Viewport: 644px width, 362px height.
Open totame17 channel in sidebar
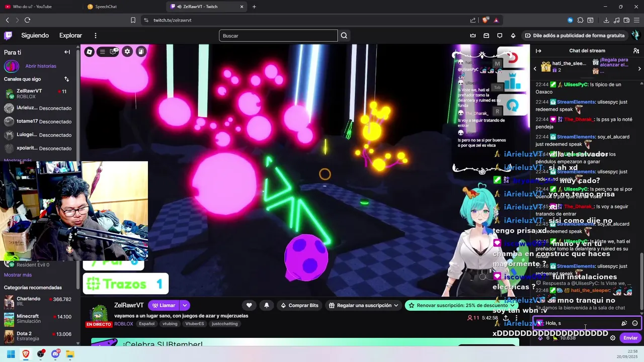coord(38,121)
